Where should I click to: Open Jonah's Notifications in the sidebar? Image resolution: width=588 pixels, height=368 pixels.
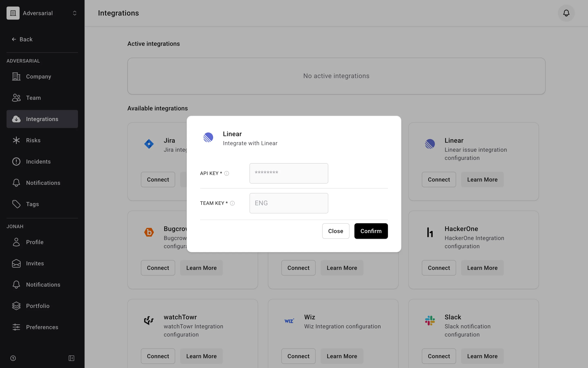[42, 285]
